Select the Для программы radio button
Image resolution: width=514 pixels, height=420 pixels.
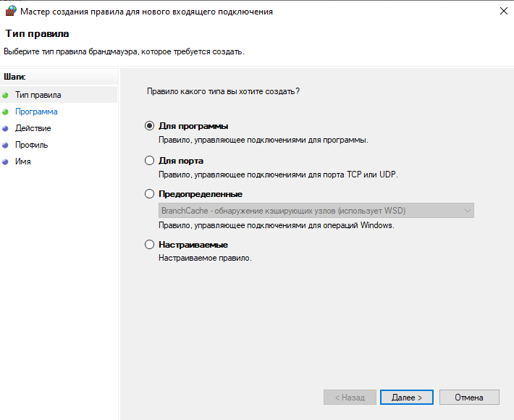[150, 126]
